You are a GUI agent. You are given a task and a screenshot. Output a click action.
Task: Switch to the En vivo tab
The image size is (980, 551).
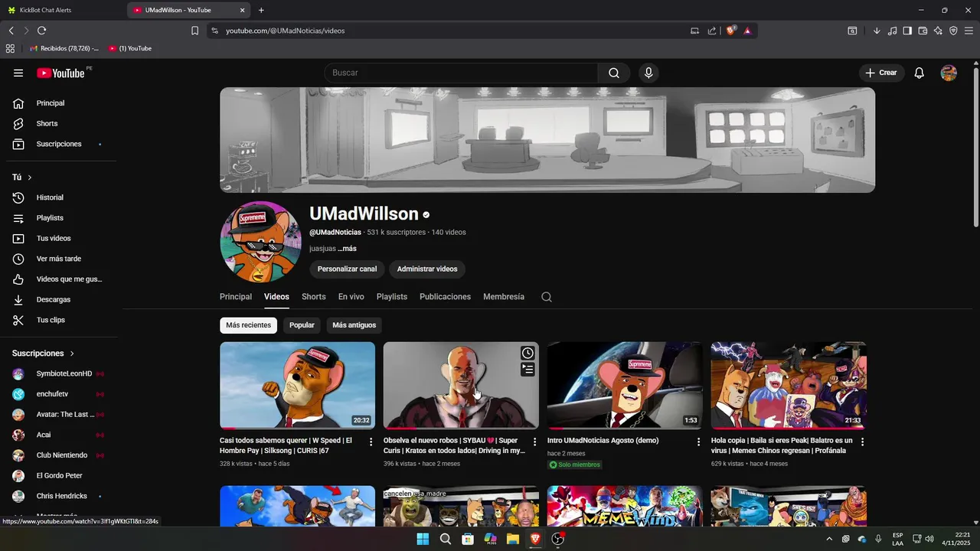tap(351, 297)
